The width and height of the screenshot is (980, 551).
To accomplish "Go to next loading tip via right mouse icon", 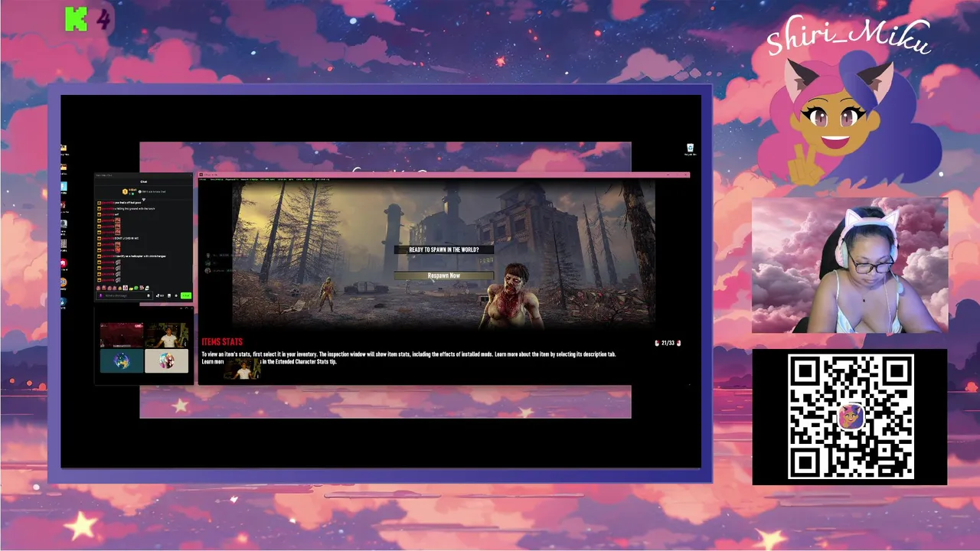I will (x=678, y=343).
